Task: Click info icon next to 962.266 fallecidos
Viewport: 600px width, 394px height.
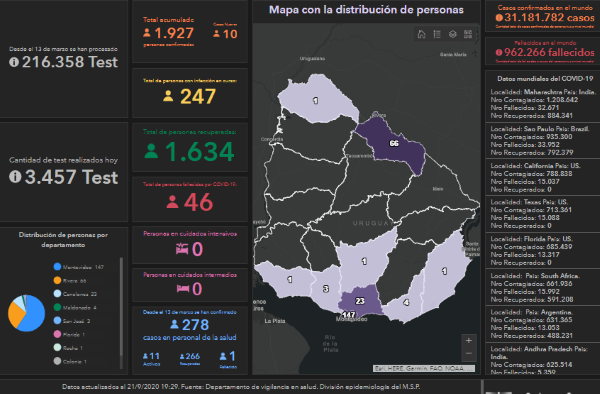Action: (x=499, y=52)
